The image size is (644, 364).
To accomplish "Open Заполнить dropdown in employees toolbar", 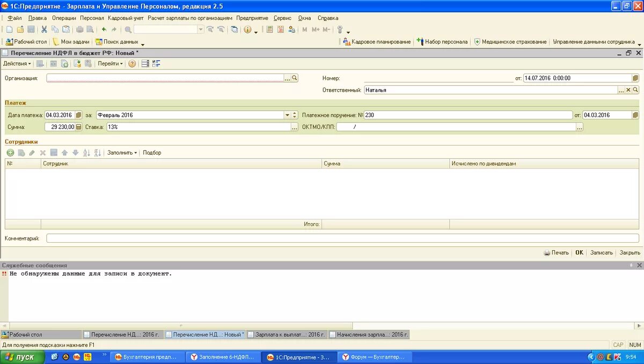I will point(122,152).
